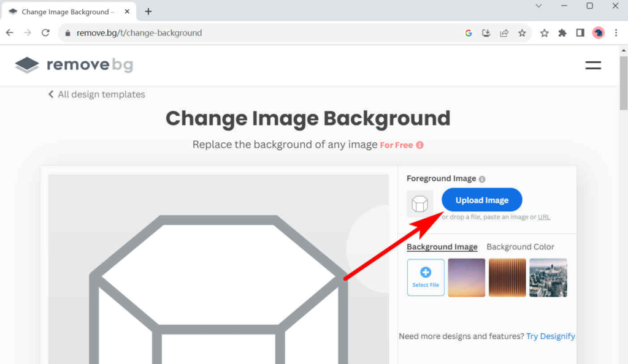Open the share icon in the address bar

tap(504, 32)
